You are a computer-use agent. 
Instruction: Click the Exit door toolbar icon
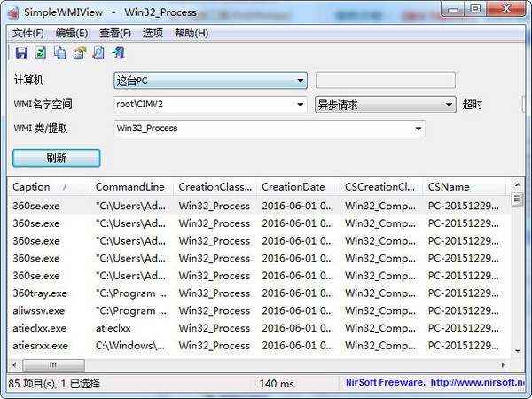(117, 53)
